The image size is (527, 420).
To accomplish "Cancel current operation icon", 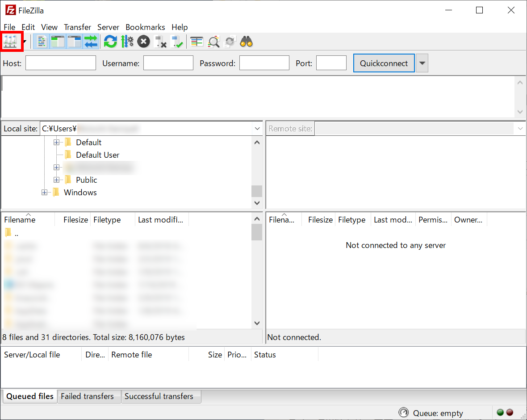I will 143,42.
